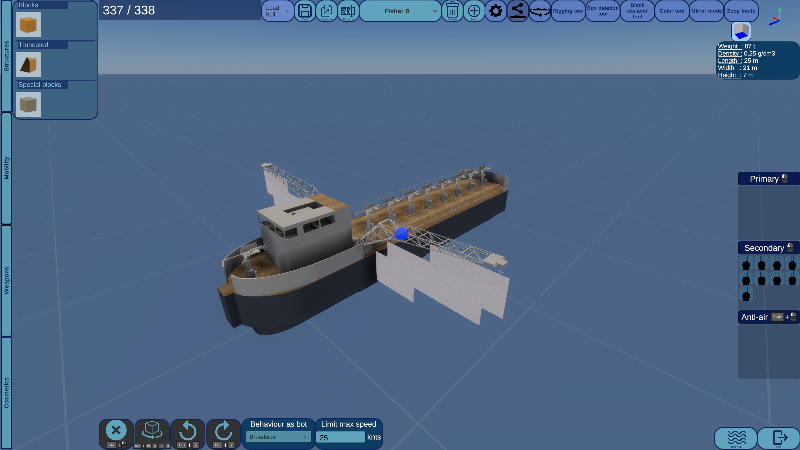Click the waves test-in-water button

coord(736,438)
